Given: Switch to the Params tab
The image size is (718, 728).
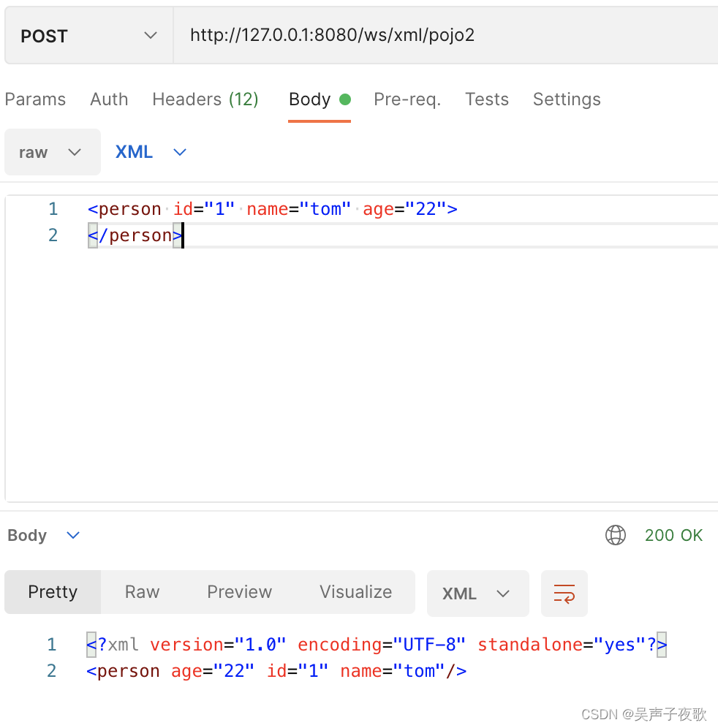Looking at the screenshot, I should [x=35, y=99].
